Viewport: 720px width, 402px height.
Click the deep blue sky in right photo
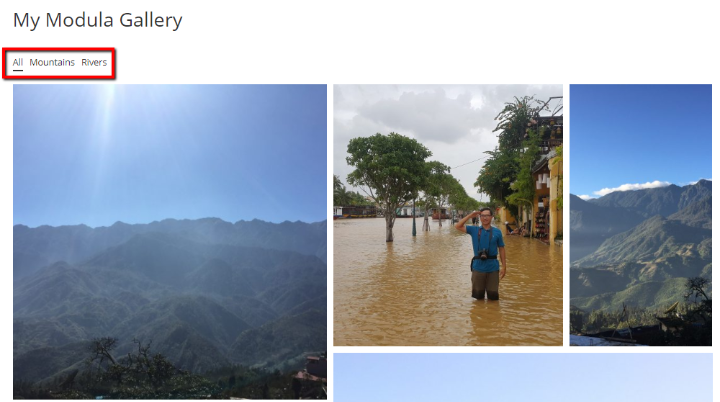tap(641, 133)
